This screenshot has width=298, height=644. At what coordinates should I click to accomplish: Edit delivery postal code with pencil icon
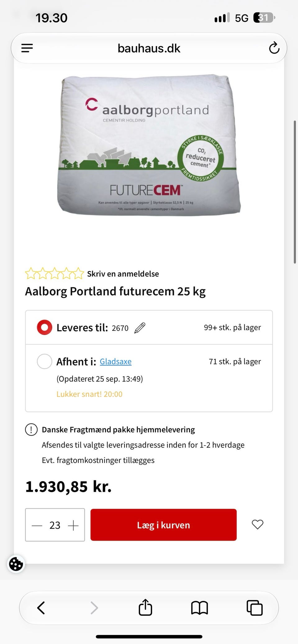tap(140, 328)
